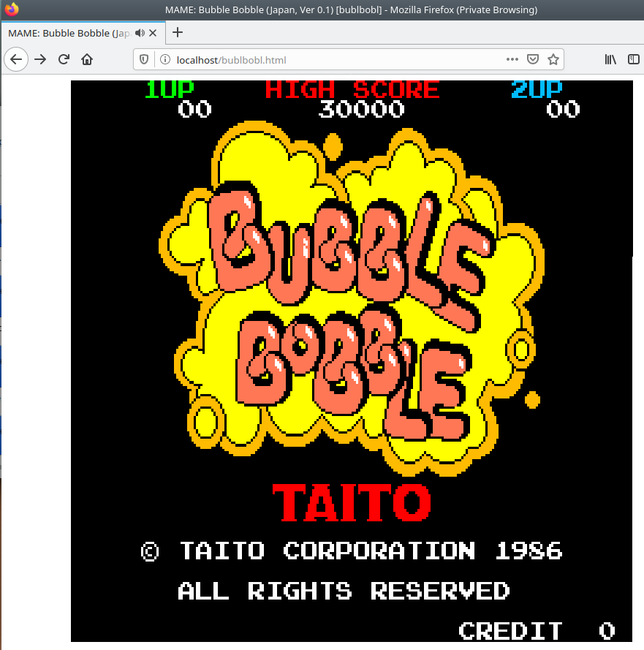
Task: Save page to Pocket icon
Action: pyautogui.click(x=532, y=59)
